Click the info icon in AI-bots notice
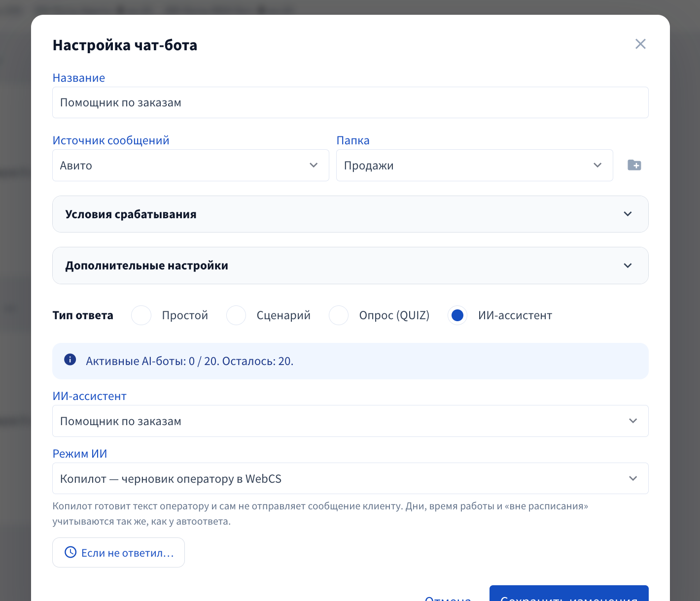The image size is (700, 601). 70,360
